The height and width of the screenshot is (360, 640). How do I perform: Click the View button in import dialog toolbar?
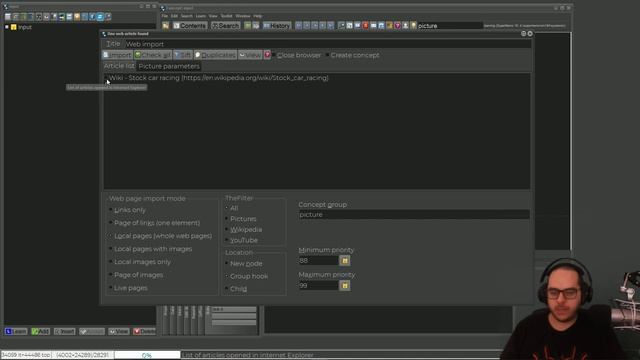pyautogui.click(x=250, y=55)
